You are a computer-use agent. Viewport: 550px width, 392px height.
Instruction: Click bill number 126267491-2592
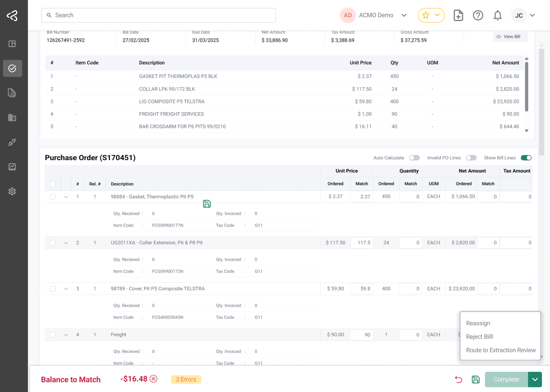click(66, 40)
